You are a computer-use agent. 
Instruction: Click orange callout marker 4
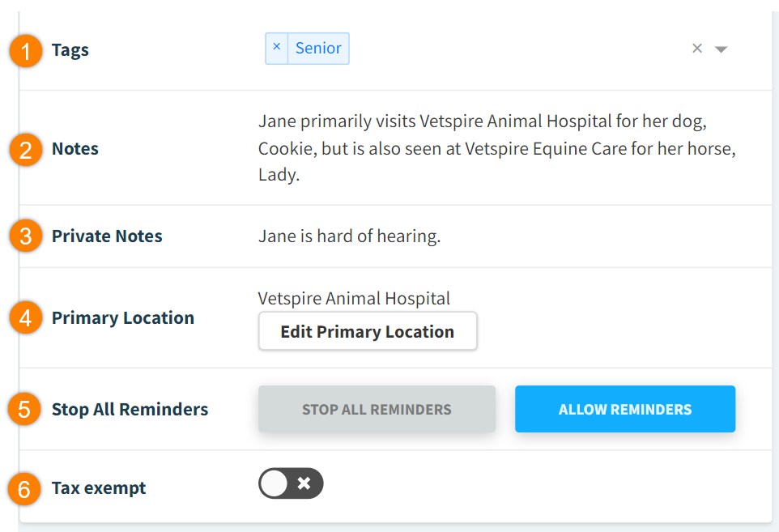[27, 318]
